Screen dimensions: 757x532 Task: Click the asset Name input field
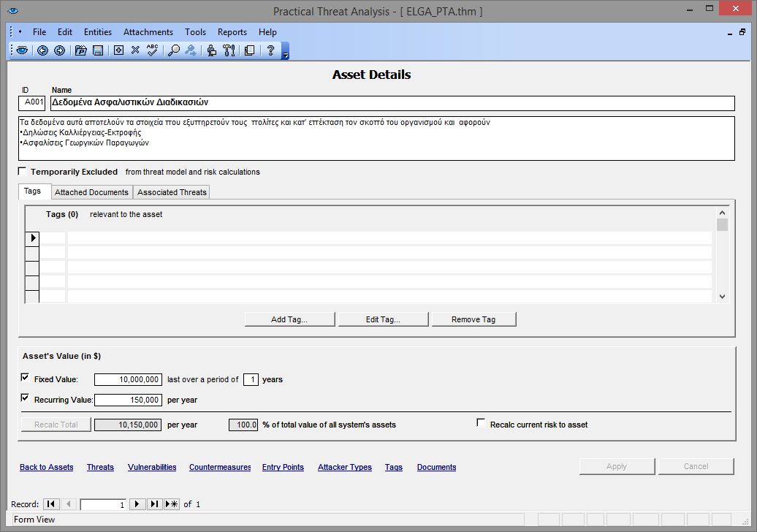click(392, 103)
